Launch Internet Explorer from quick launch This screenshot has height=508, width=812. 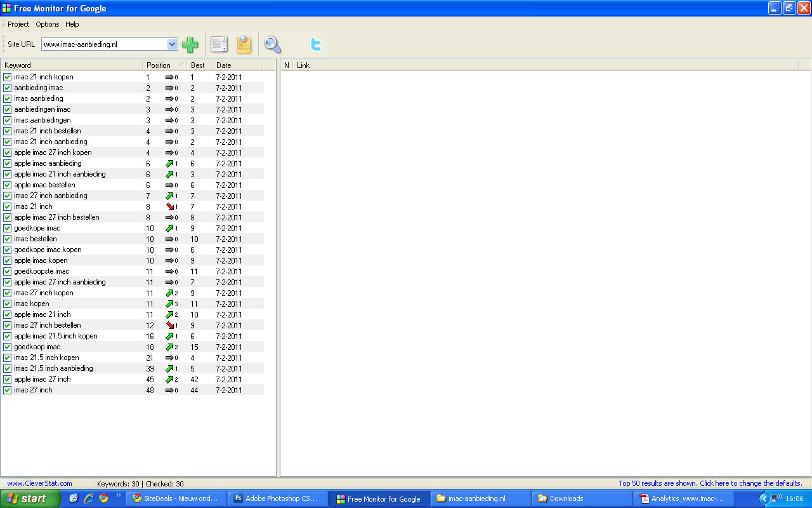coord(89,498)
